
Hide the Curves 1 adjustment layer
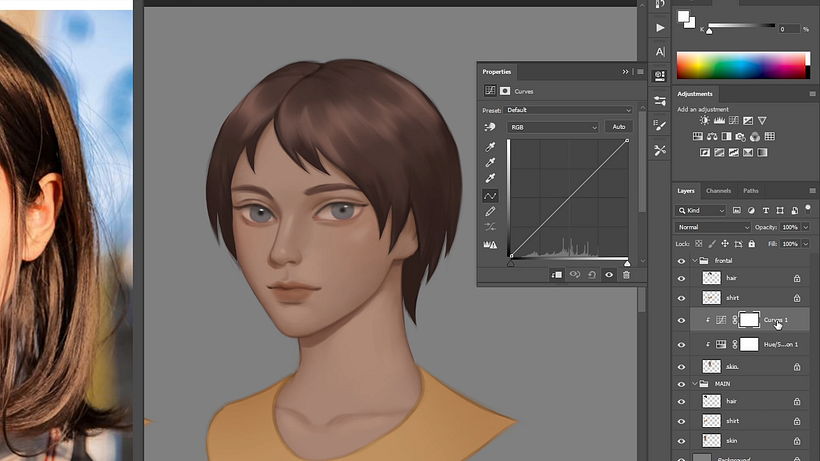(681, 320)
